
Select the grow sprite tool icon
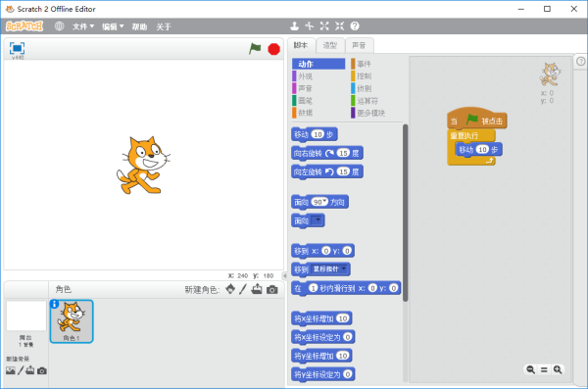pos(324,25)
